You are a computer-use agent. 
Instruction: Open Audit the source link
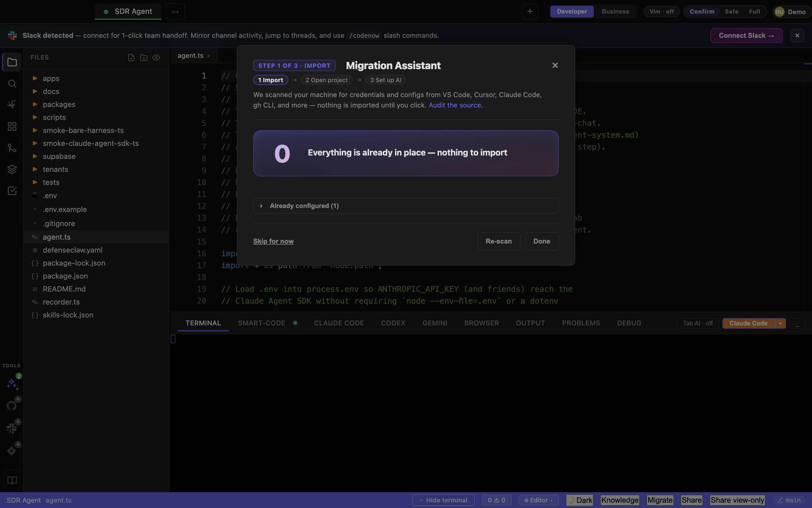coord(455,105)
